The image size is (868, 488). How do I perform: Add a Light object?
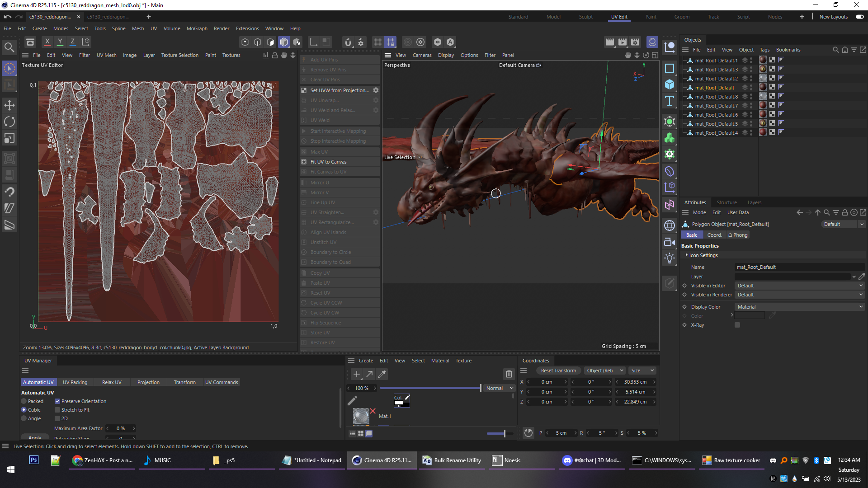point(670,258)
